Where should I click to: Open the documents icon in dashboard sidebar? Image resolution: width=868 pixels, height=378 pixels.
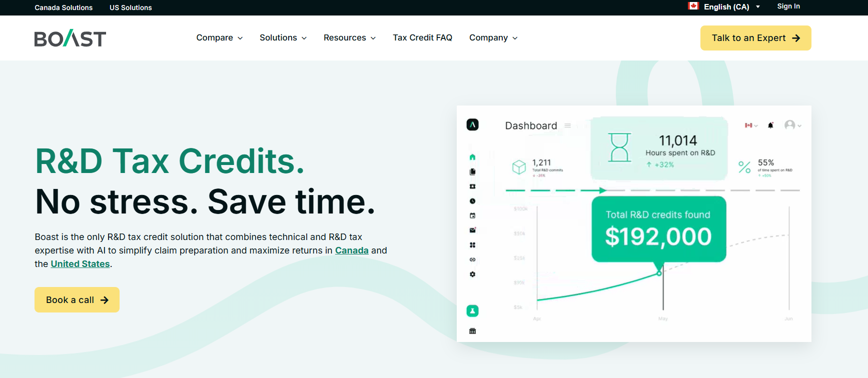click(472, 171)
